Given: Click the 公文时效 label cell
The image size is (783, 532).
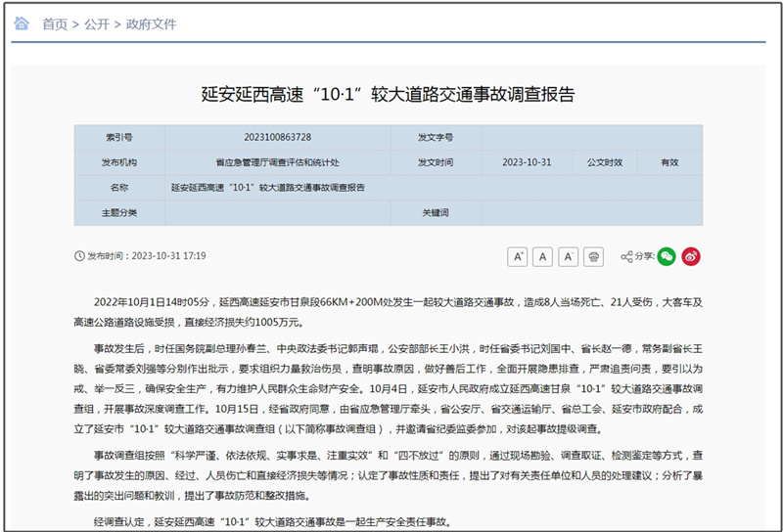Looking at the screenshot, I should click(605, 162).
